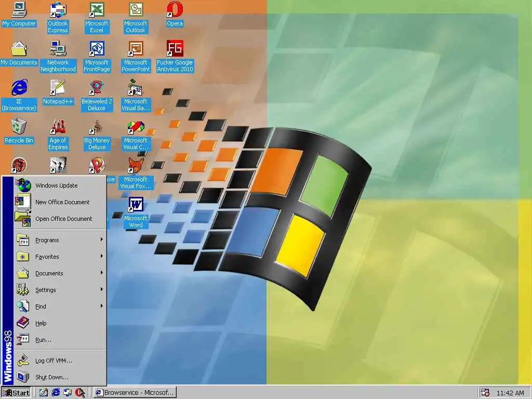
Task: Click the system tray icon beside the clock
Action: (x=485, y=393)
